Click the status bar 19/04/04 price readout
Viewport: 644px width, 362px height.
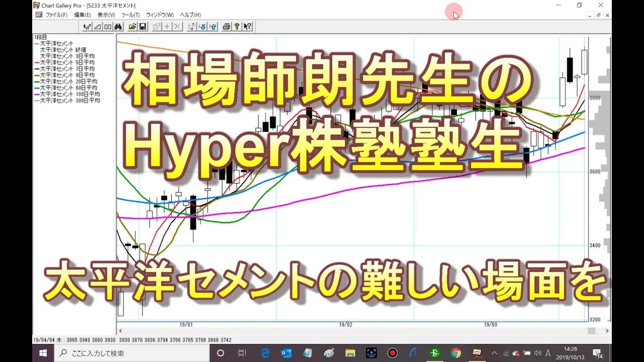[133, 340]
